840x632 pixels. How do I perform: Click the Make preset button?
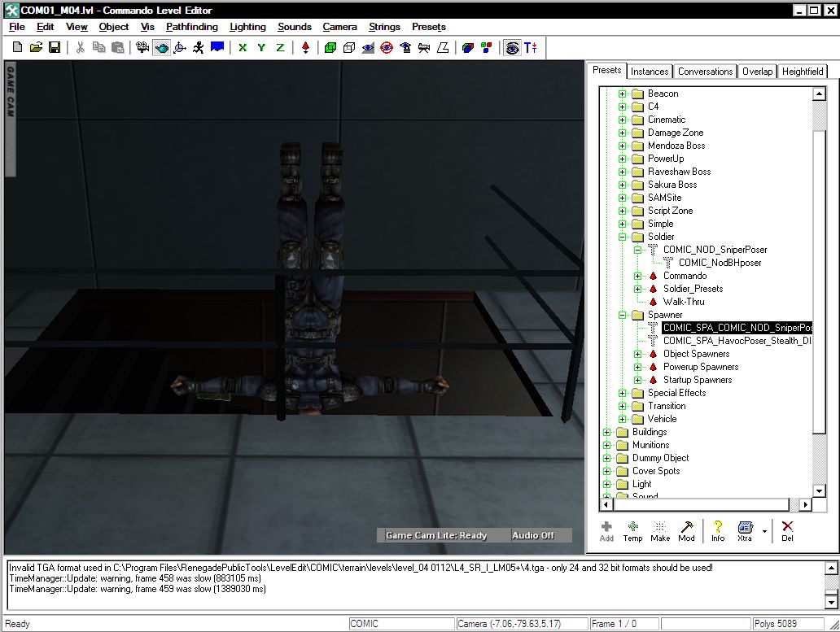660,530
